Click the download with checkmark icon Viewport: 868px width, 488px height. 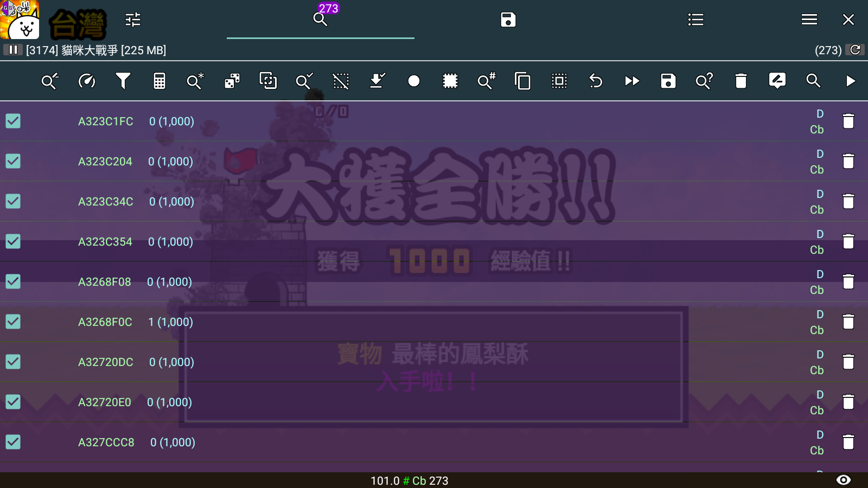[x=377, y=81]
